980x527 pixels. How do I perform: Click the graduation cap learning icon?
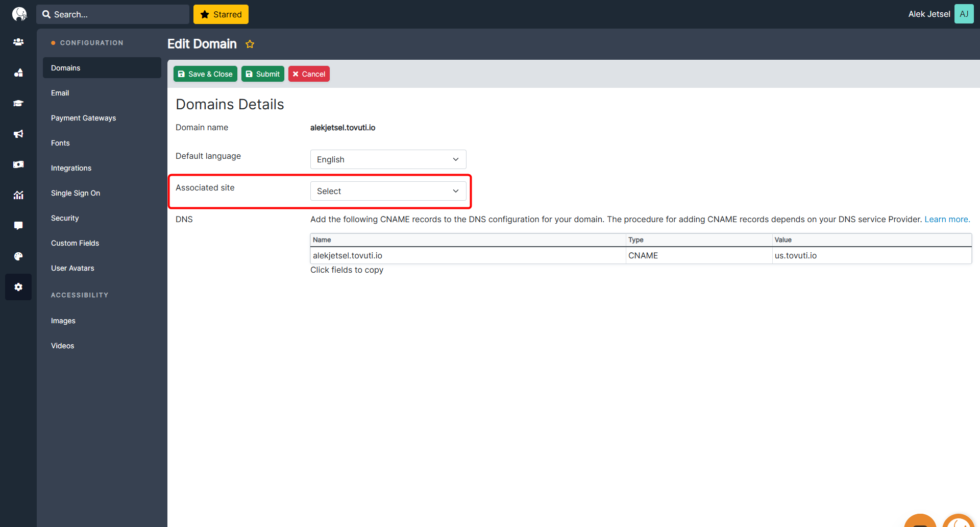[18, 103]
